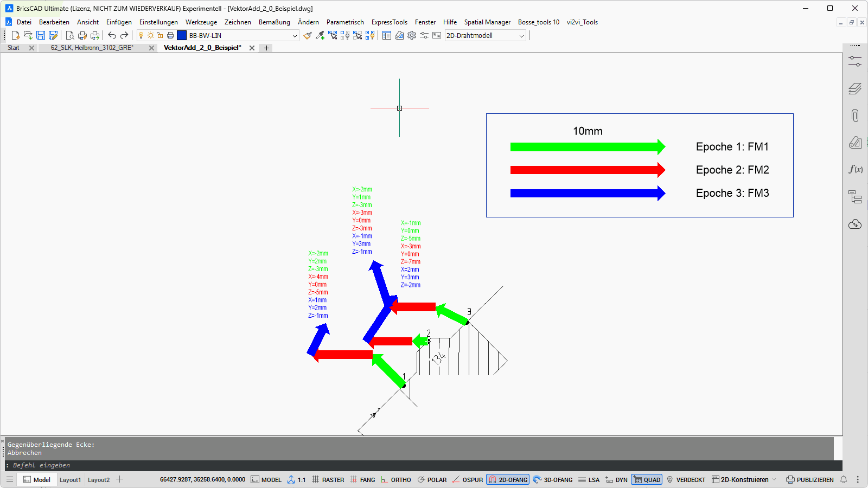Switch to Layout1 sheet
Screen dimensions: 868x488
70,480
